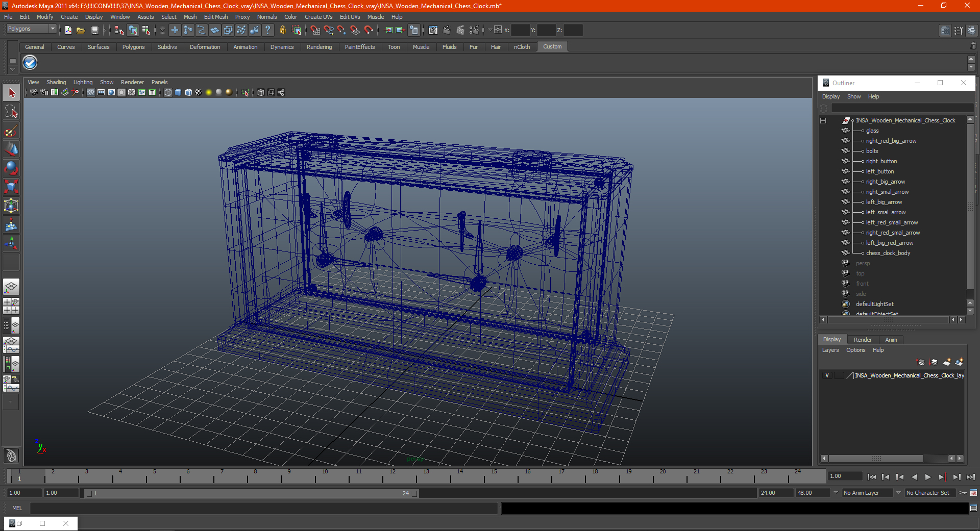
Task: Switch to the Rendering shelf tab
Action: (x=319, y=47)
